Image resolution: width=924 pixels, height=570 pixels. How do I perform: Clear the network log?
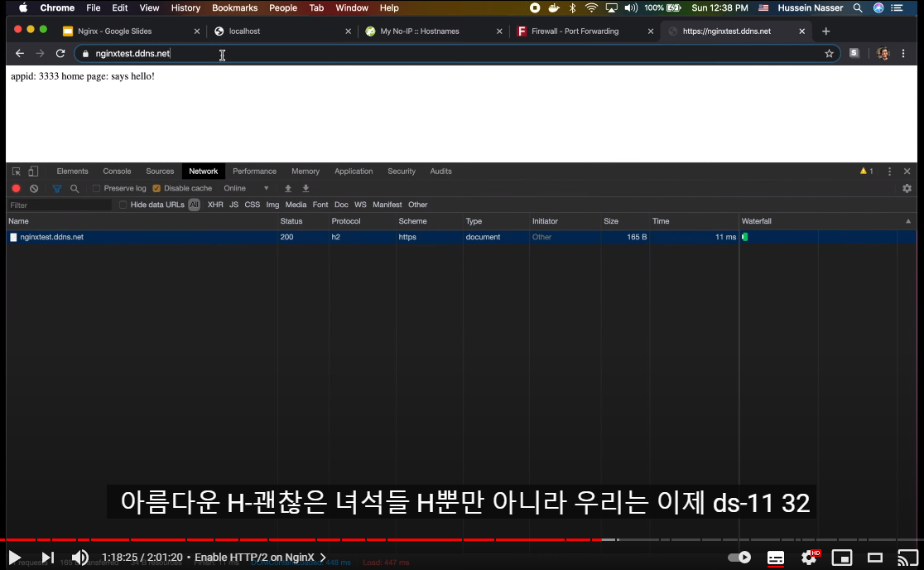pos(34,189)
